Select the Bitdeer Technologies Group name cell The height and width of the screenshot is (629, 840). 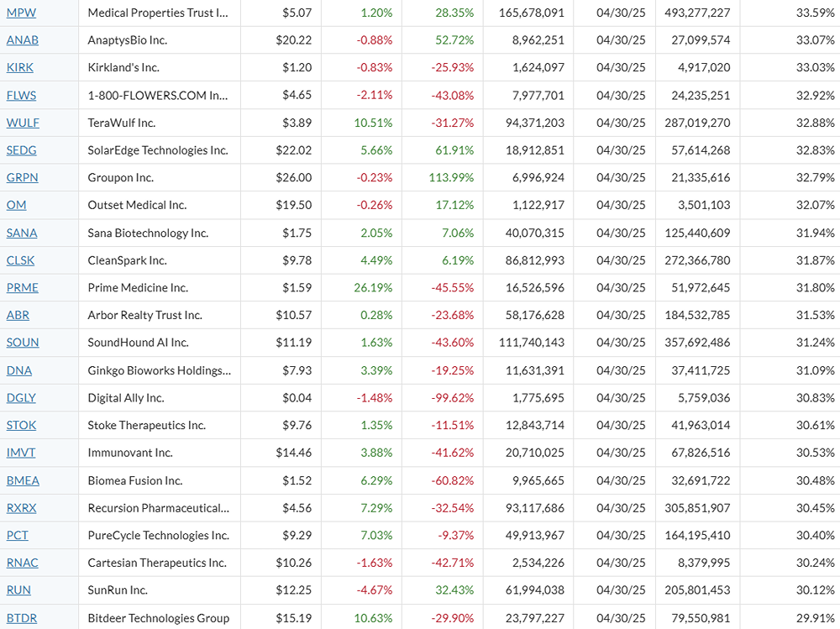pyautogui.click(x=159, y=618)
